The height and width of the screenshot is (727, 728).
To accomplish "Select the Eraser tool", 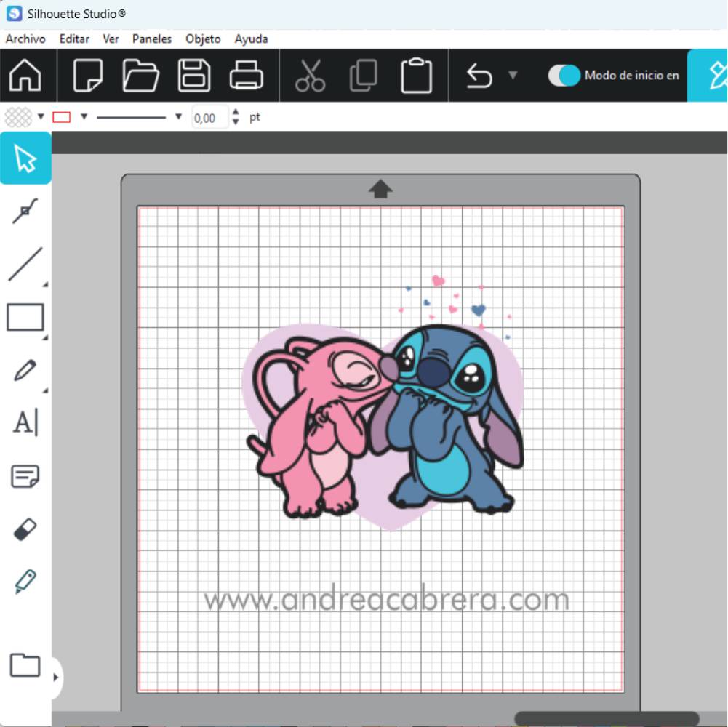I will pyautogui.click(x=25, y=529).
